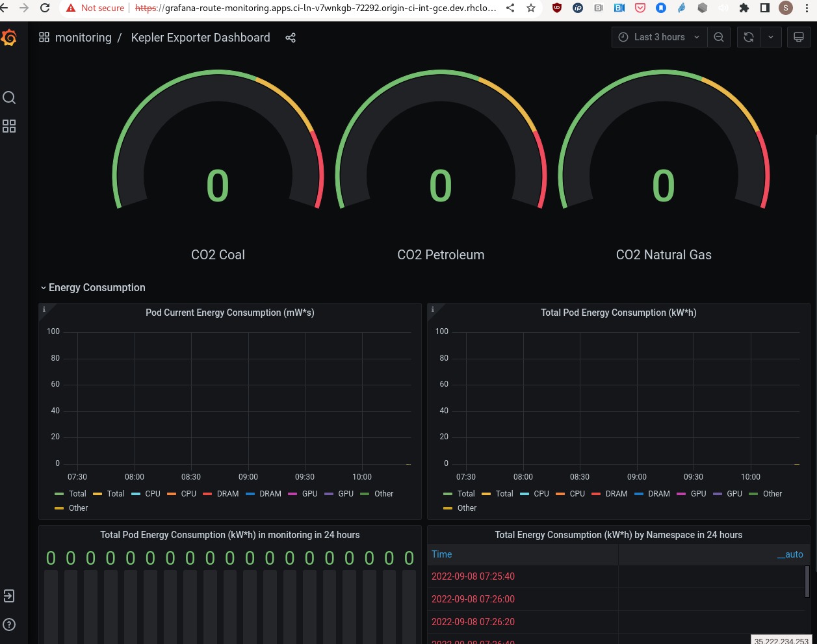The width and height of the screenshot is (817, 644).
Task: Click the dashboard grid icon beside monitoring
Action: 44,38
